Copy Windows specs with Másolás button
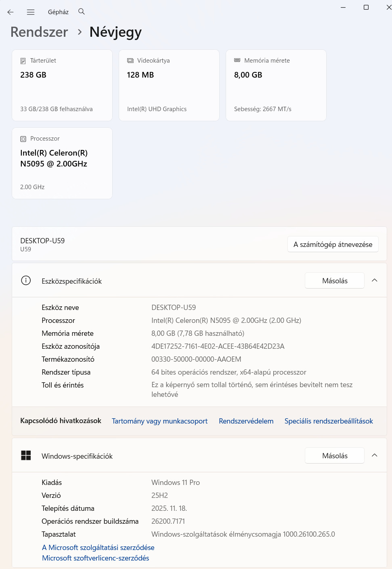The image size is (392, 569). (x=335, y=456)
